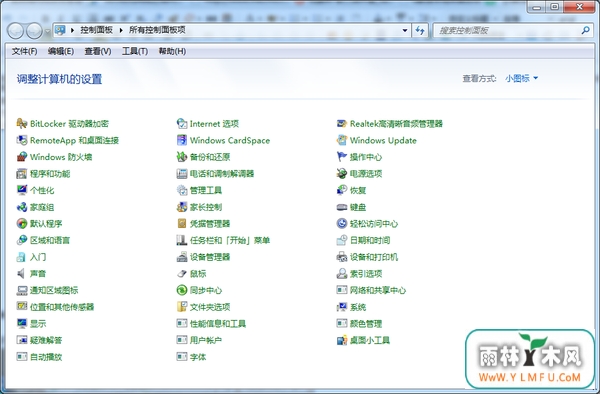Screen dimensions: 600x394
Task: Open the 文件(F) menu
Action: [x=24, y=51]
